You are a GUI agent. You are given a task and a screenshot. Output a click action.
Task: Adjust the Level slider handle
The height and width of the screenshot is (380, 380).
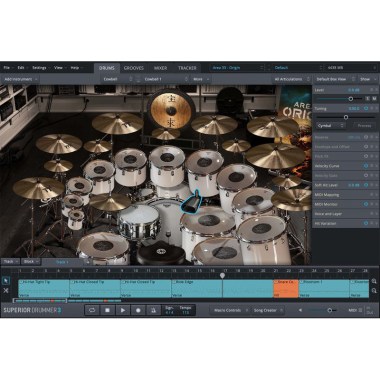tap(351, 99)
